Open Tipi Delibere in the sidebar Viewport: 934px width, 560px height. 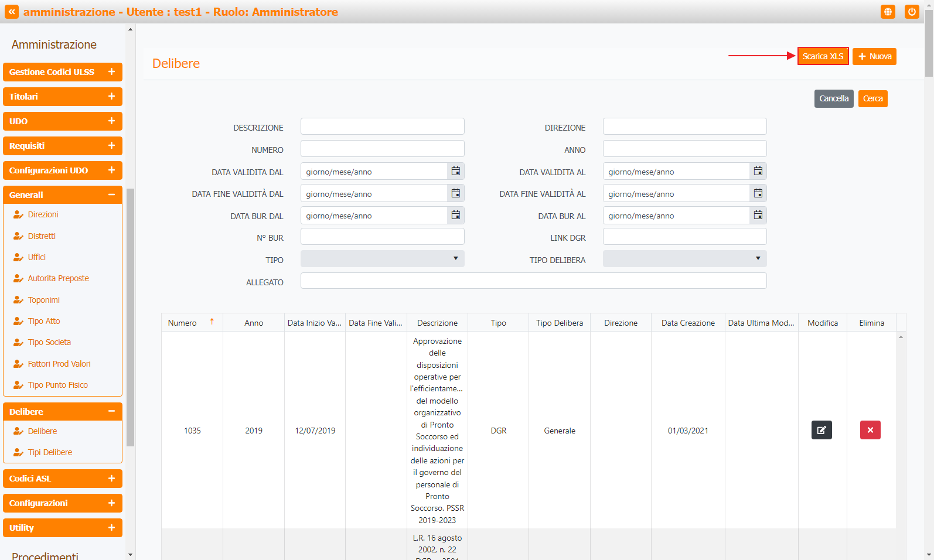50,452
